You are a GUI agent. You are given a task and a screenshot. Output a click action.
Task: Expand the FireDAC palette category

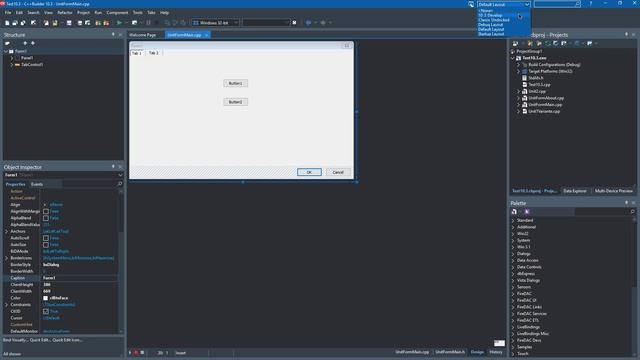tap(513, 293)
